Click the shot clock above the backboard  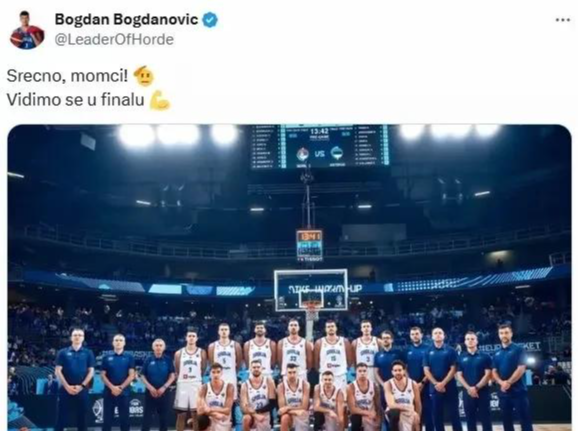(309, 244)
